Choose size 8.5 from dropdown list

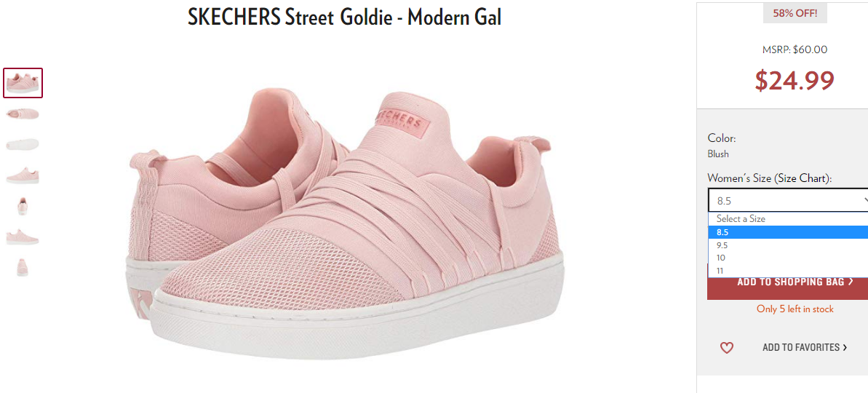(788, 232)
